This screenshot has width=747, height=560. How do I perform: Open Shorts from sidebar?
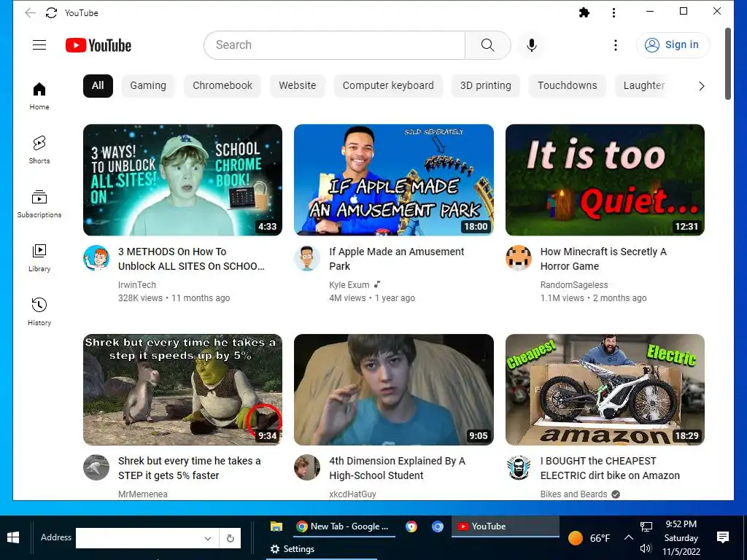pyautogui.click(x=39, y=149)
